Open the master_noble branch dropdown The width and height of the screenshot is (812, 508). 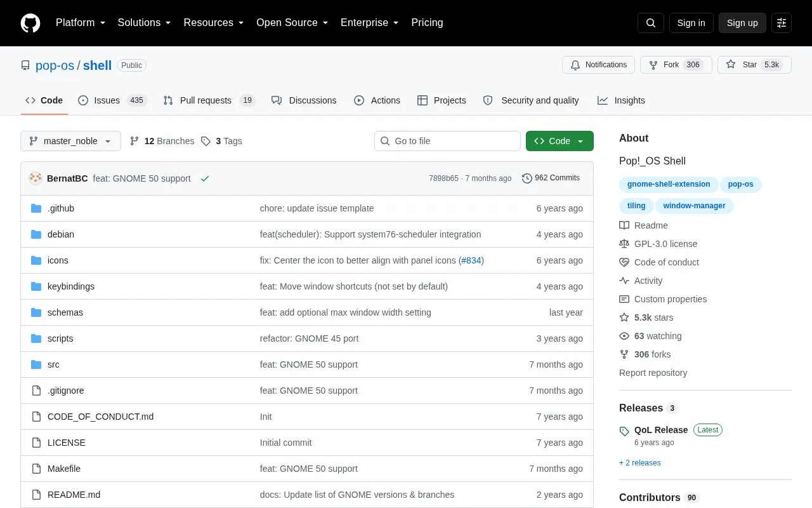[70, 141]
